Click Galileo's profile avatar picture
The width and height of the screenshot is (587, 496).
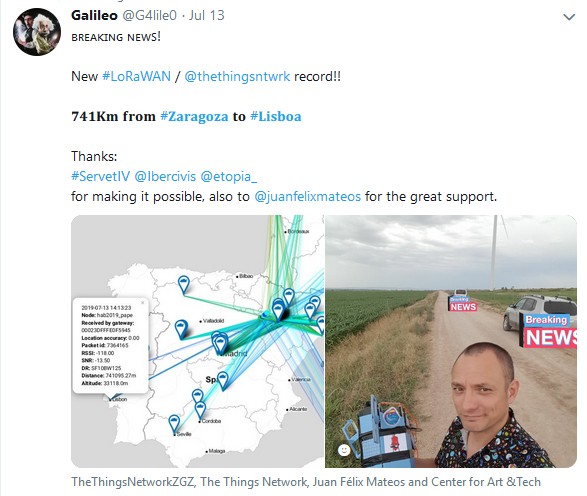[37, 32]
